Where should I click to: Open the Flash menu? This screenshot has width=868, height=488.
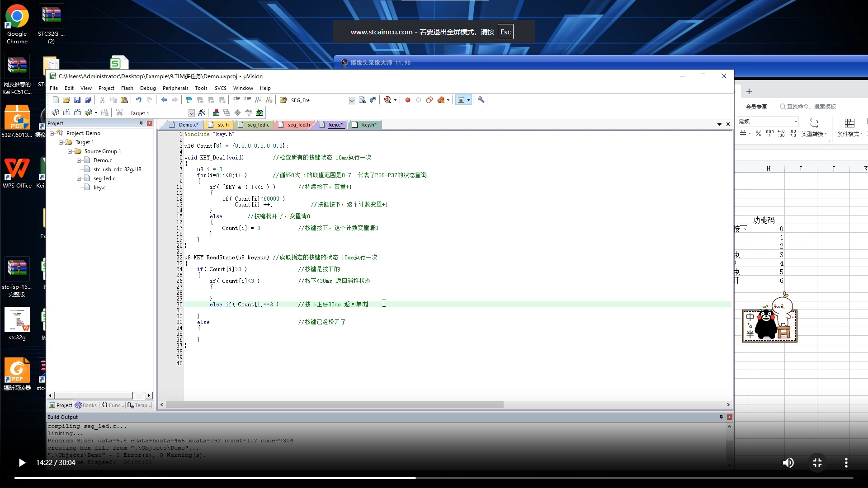coord(127,88)
